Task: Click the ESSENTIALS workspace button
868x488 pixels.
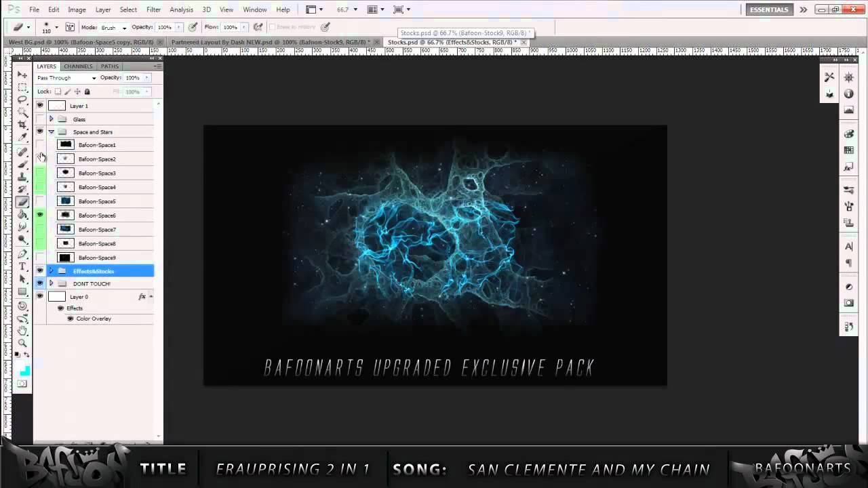Action: [768, 9]
